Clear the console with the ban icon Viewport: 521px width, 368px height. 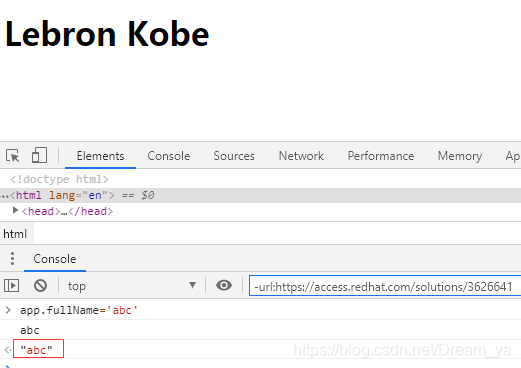(40, 286)
